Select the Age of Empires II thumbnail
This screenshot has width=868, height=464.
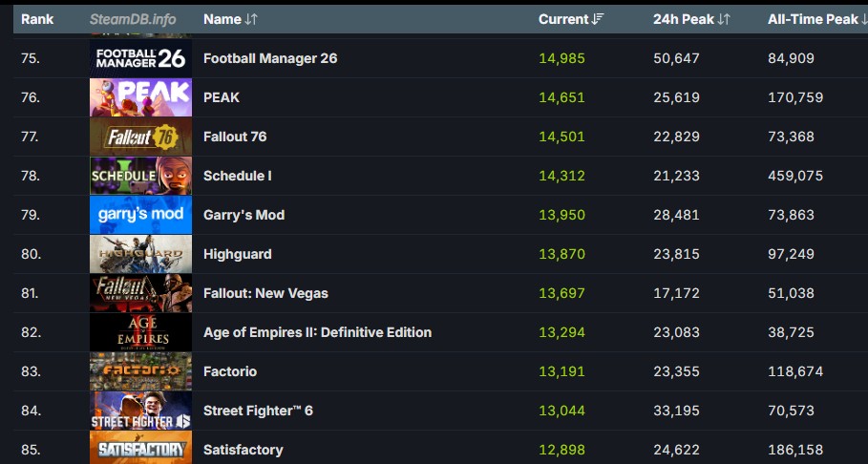pyautogui.click(x=140, y=332)
